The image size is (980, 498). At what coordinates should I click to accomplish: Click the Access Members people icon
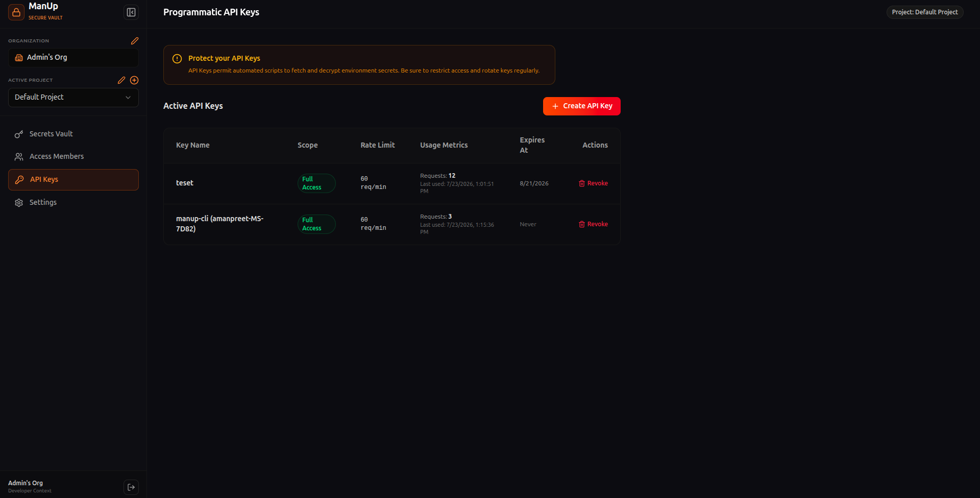pyautogui.click(x=19, y=157)
